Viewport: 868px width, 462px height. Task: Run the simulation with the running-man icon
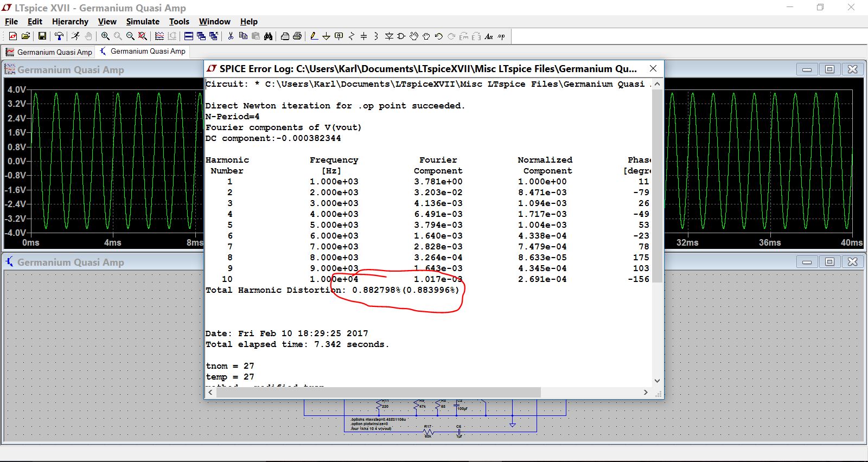click(75, 36)
